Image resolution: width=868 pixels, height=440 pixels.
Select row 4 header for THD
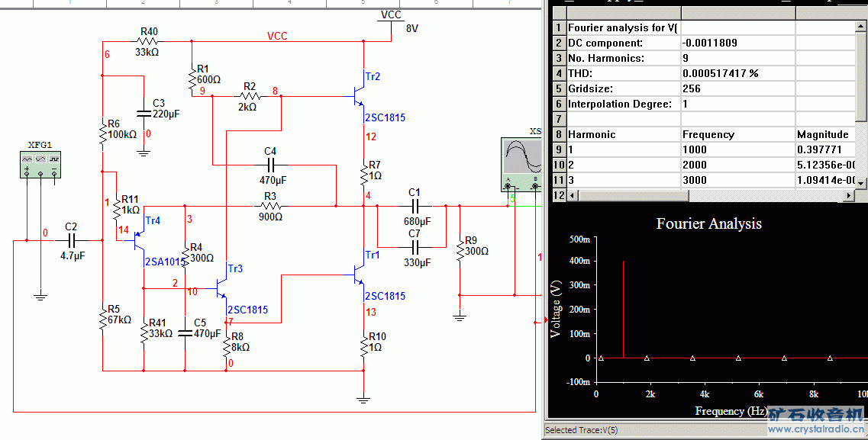coord(559,73)
